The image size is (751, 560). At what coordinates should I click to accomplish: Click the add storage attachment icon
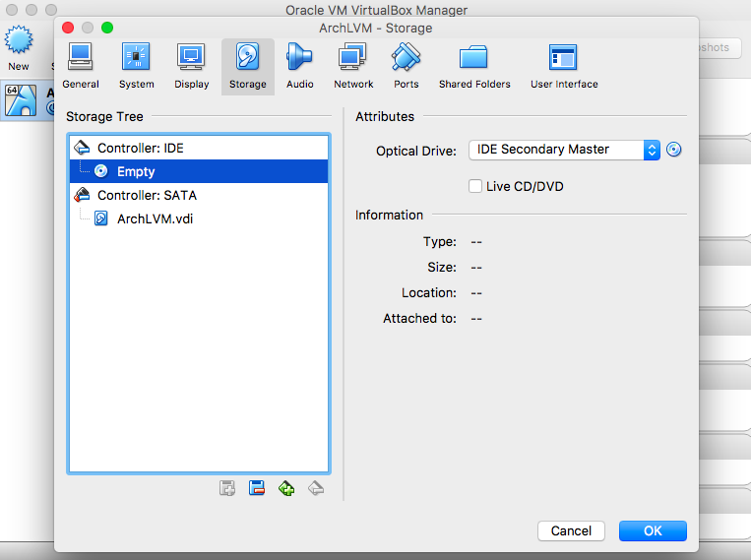pos(227,488)
